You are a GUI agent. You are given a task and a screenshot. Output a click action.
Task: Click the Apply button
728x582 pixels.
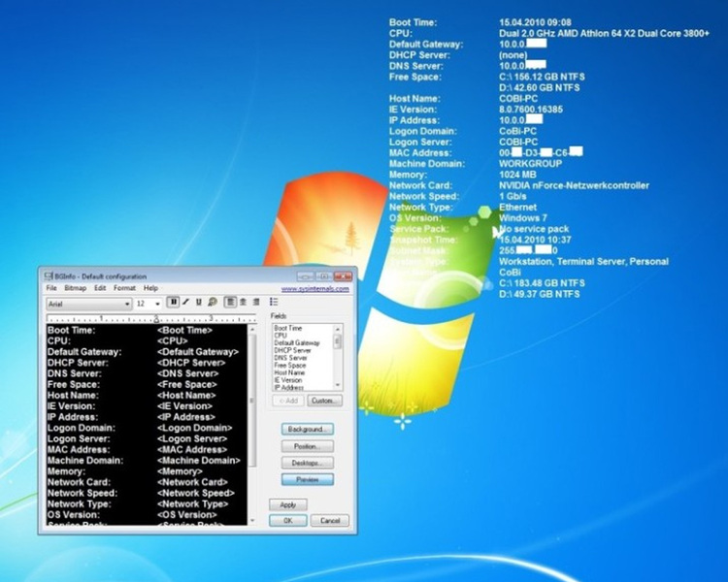[288, 504]
